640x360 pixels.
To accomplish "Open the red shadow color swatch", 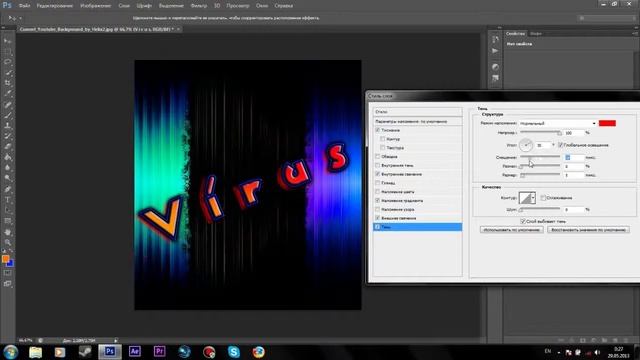I will pos(607,123).
